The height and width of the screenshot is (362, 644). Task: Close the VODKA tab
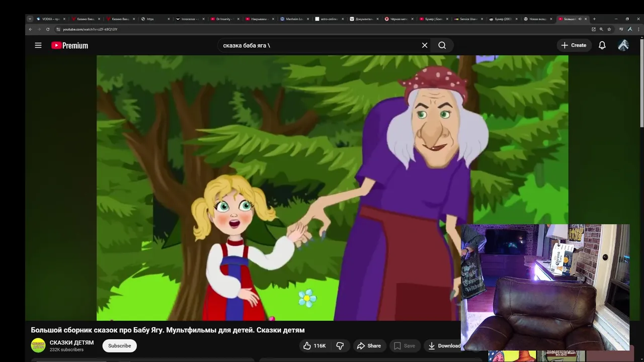[x=64, y=19]
